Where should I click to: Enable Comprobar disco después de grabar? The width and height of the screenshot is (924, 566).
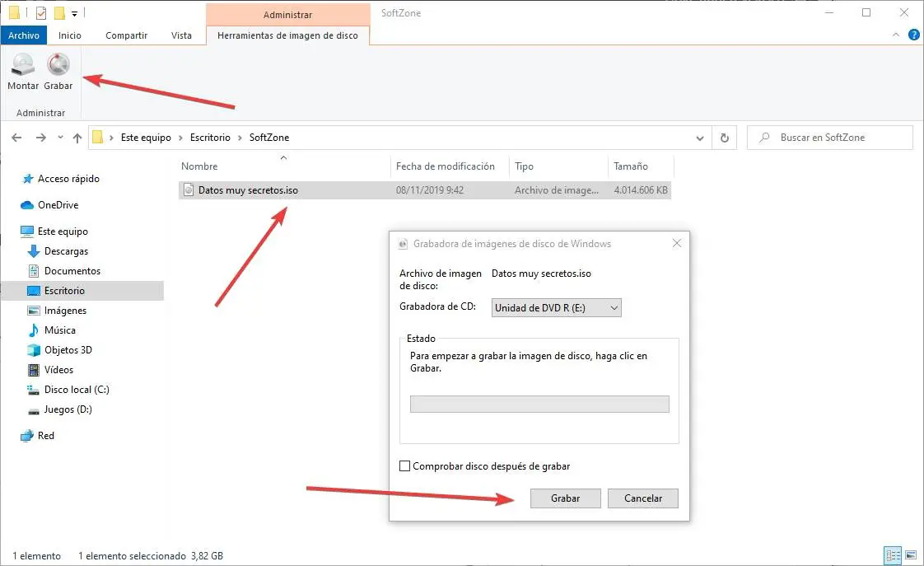tap(405, 465)
